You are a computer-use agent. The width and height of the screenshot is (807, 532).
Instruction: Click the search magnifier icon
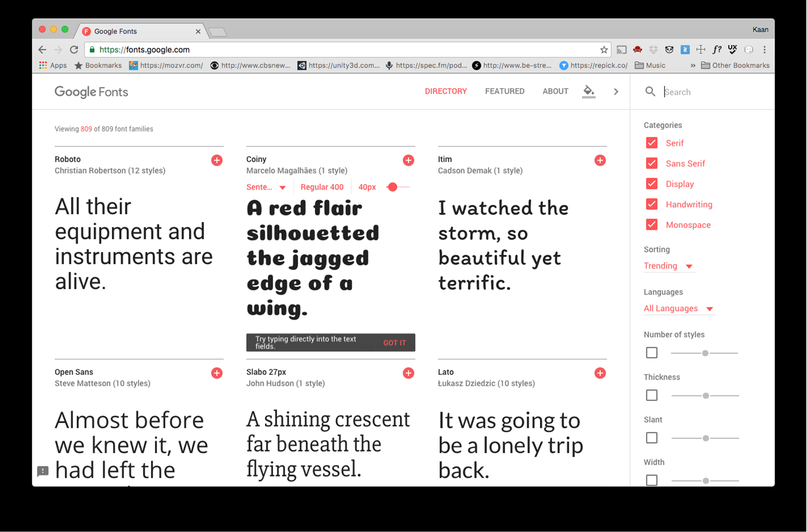[x=650, y=92]
